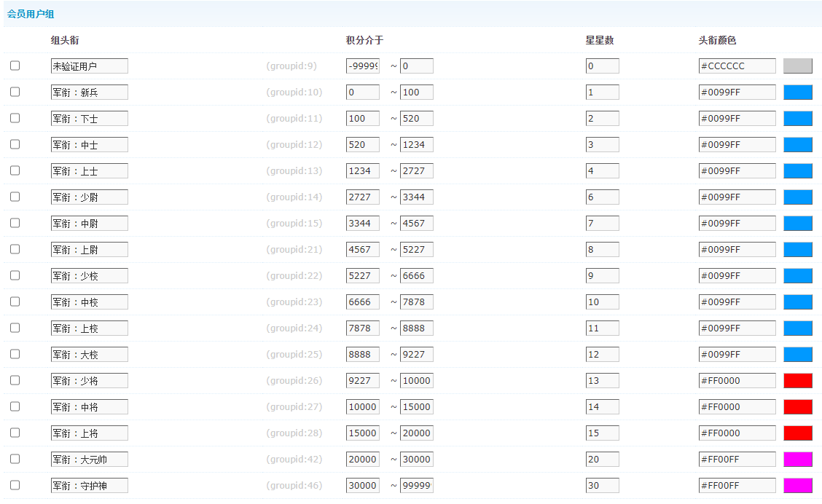This screenshot has height=504, width=822.
Task: Edit upper credit value 10000 in 少将 row
Action: pyautogui.click(x=417, y=380)
